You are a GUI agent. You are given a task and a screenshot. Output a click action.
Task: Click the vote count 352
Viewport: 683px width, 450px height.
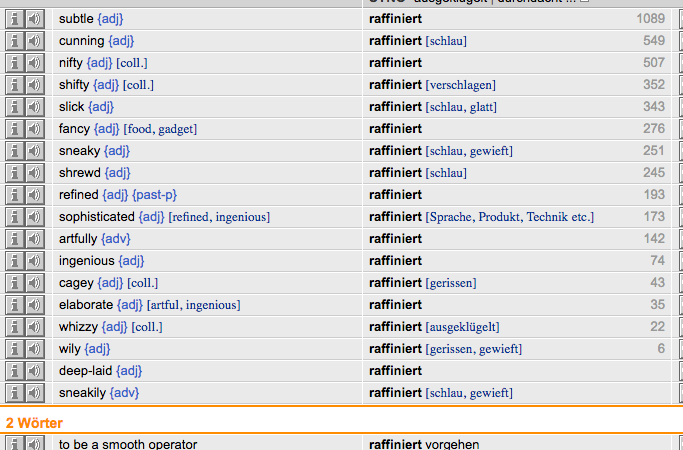(654, 85)
